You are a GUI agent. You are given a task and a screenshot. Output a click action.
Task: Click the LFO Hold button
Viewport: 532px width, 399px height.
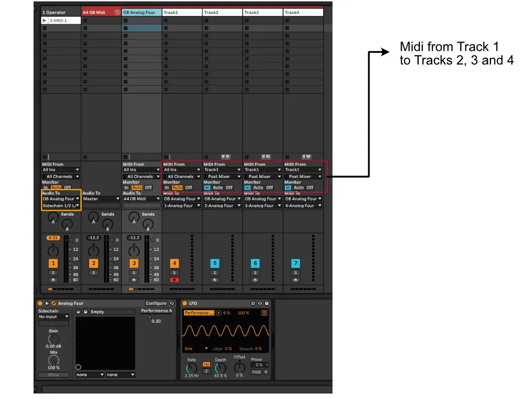[256, 372]
